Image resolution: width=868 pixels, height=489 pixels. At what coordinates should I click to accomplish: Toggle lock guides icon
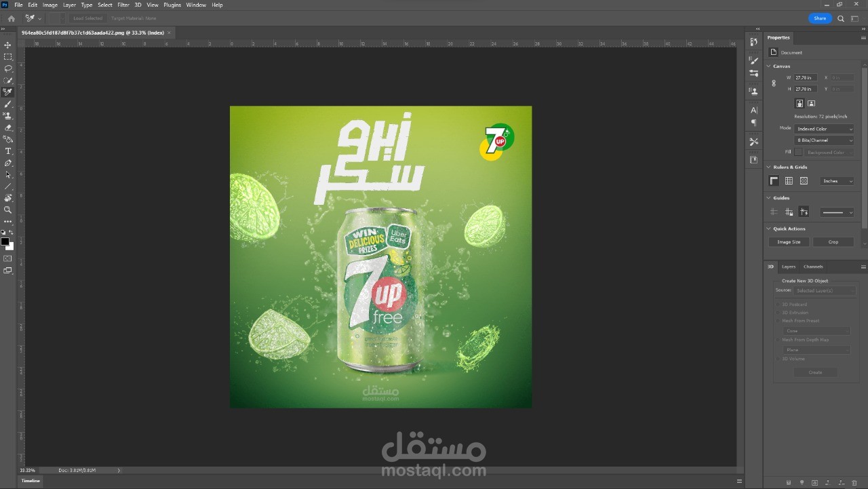tap(789, 212)
